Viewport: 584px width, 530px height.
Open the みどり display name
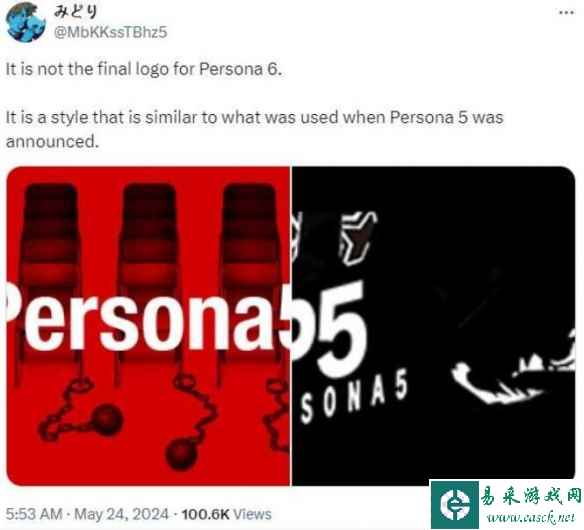[x=76, y=12]
